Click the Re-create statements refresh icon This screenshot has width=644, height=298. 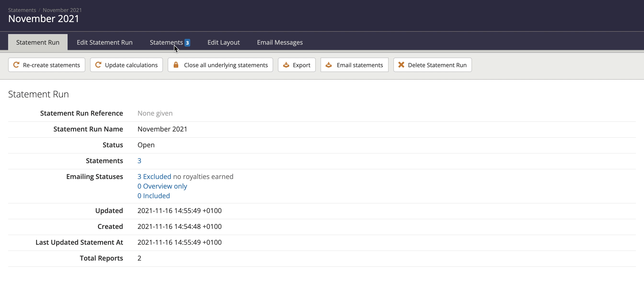(16, 65)
